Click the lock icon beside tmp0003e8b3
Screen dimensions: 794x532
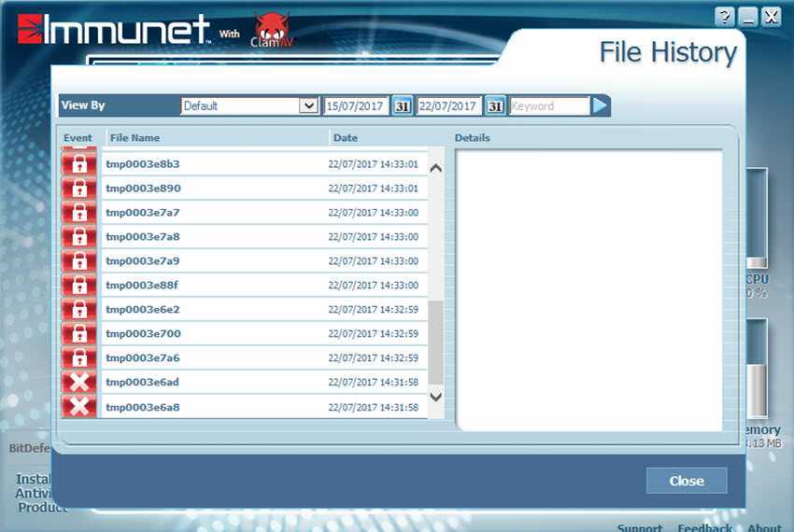79,164
